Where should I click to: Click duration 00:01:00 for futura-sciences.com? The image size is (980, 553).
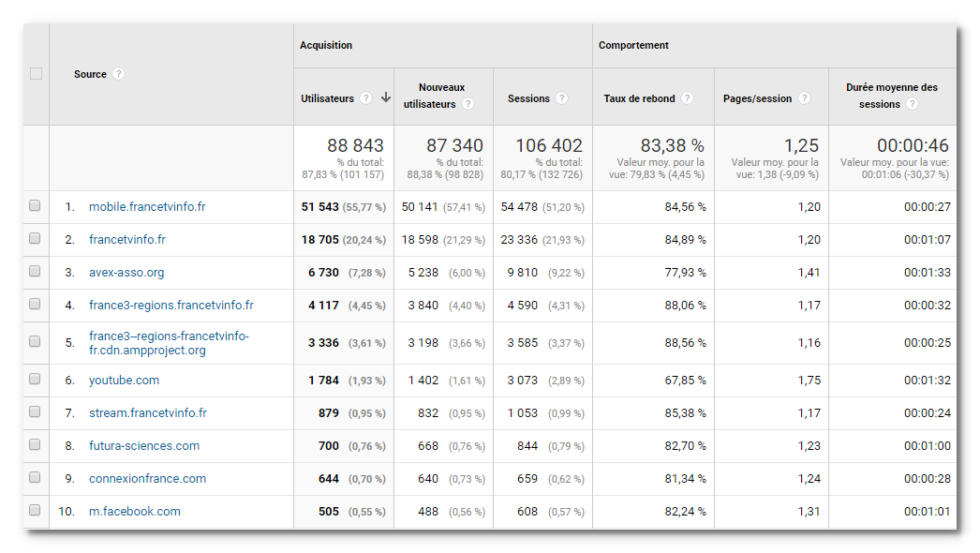(x=927, y=446)
